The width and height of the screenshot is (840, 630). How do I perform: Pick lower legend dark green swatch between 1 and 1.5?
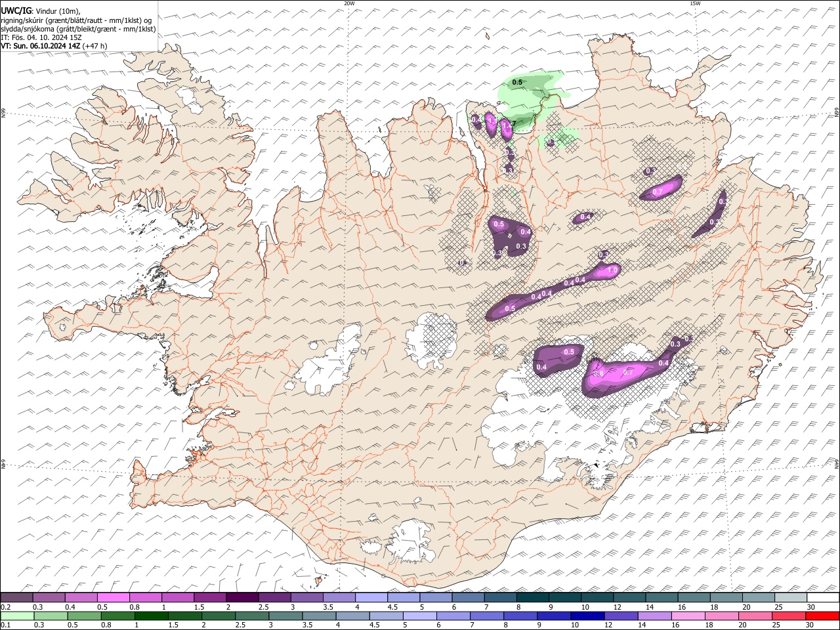tap(151, 616)
